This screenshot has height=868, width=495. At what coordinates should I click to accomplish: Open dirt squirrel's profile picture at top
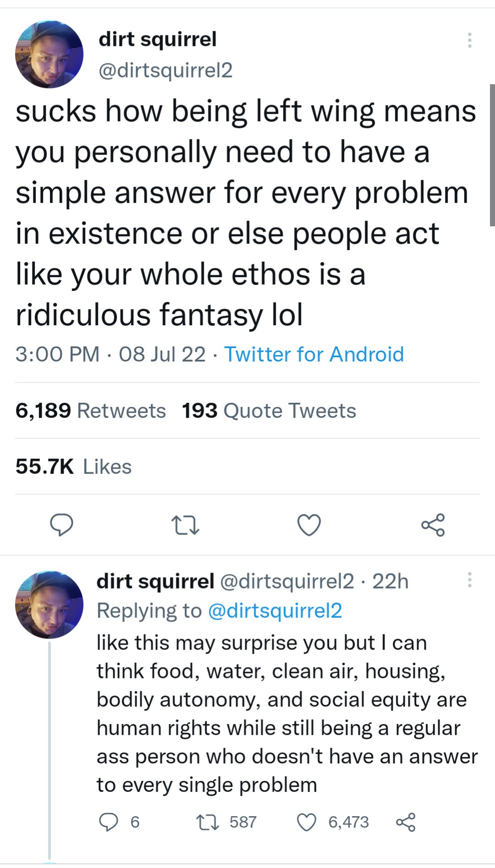[x=49, y=54]
